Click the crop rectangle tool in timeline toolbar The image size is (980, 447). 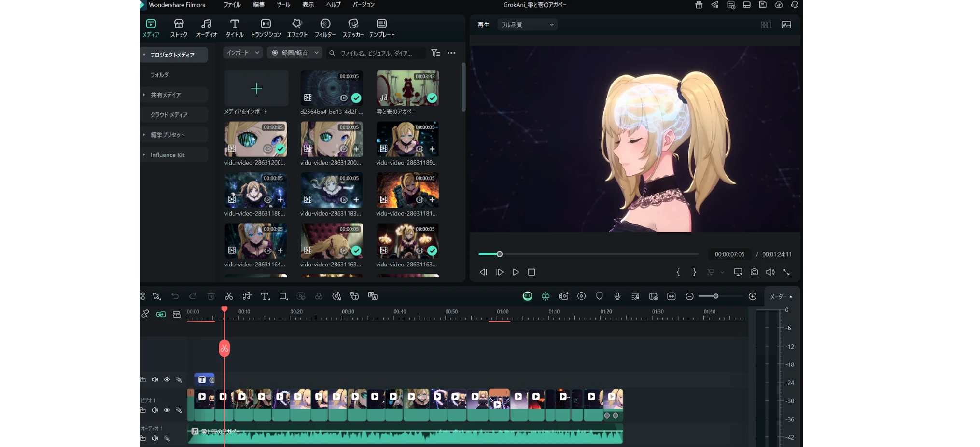pyautogui.click(x=283, y=296)
